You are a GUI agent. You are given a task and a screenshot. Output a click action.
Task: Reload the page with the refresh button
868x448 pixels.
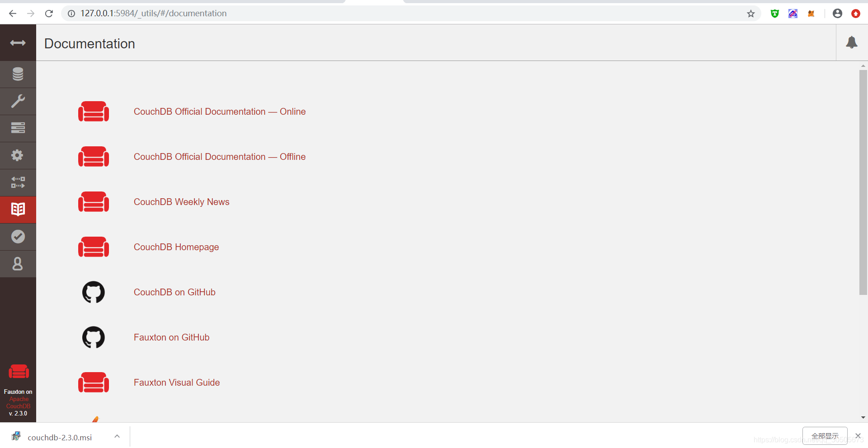click(x=49, y=14)
